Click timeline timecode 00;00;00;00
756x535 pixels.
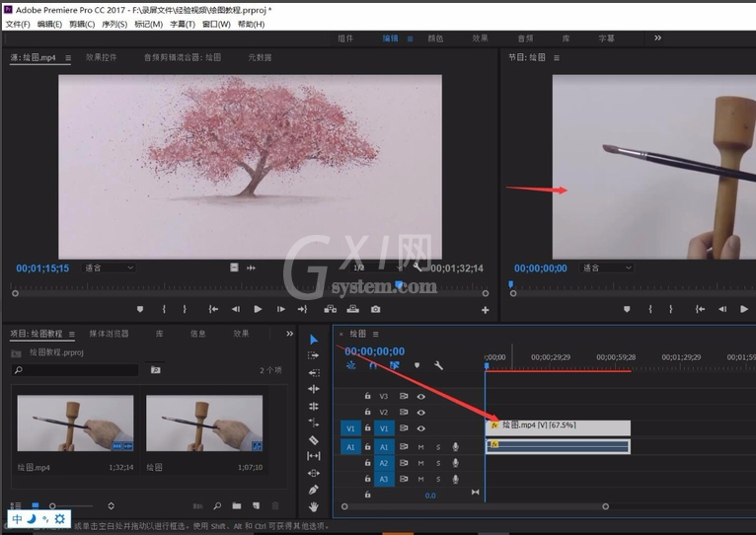pyautogui.click(x=375, y=351)
